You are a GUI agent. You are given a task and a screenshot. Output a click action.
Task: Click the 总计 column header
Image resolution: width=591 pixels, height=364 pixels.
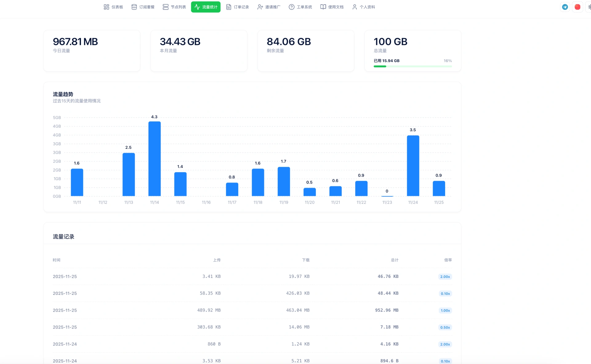click(394, 260)
